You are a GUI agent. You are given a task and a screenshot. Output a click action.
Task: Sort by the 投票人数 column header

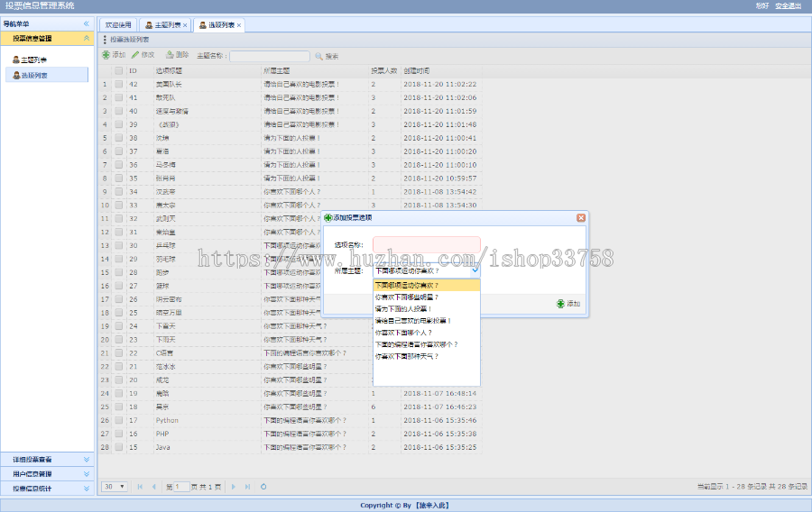pos(384,71)
